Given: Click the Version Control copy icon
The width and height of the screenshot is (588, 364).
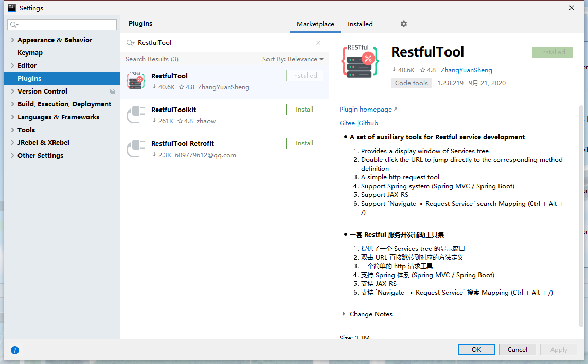Looking at the screenshot, I should (112, 92).
